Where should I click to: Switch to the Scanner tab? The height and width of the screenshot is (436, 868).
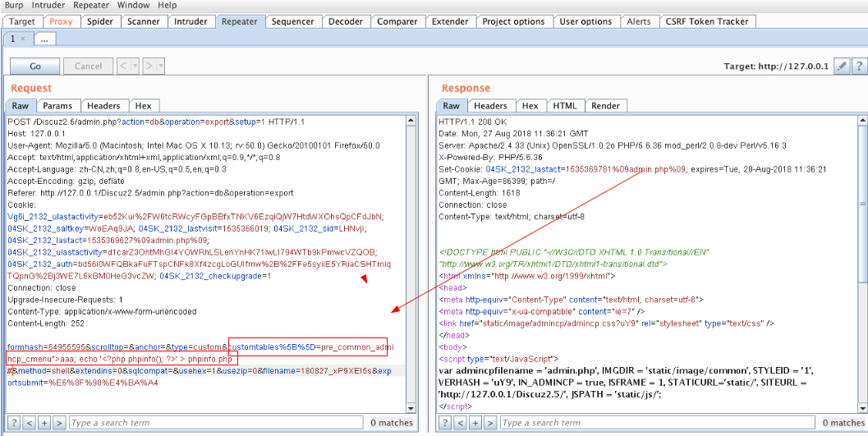(x=144, y=21)
